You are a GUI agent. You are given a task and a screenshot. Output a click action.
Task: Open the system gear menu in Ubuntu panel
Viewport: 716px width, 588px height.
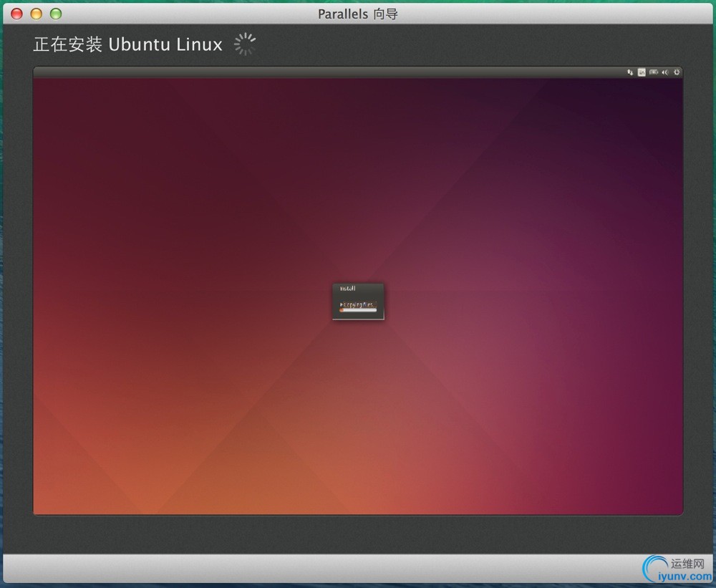(677, 72)
